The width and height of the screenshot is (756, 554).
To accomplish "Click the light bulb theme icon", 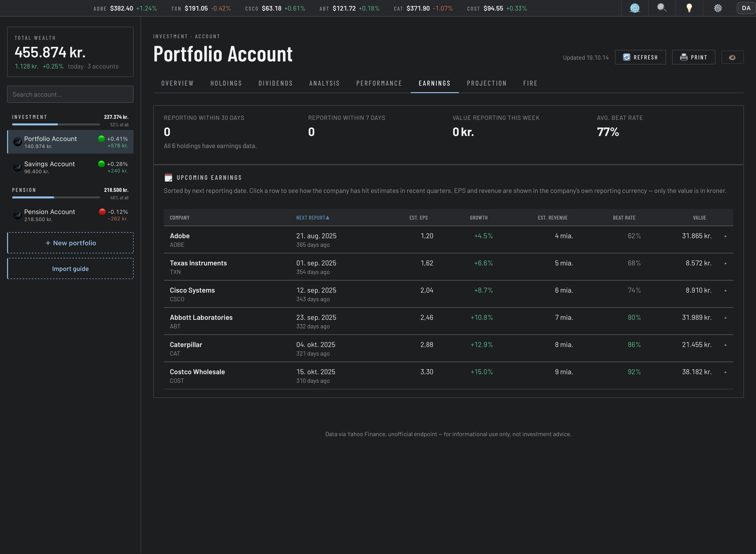I will pyautogui.click(x=689, y=8).
